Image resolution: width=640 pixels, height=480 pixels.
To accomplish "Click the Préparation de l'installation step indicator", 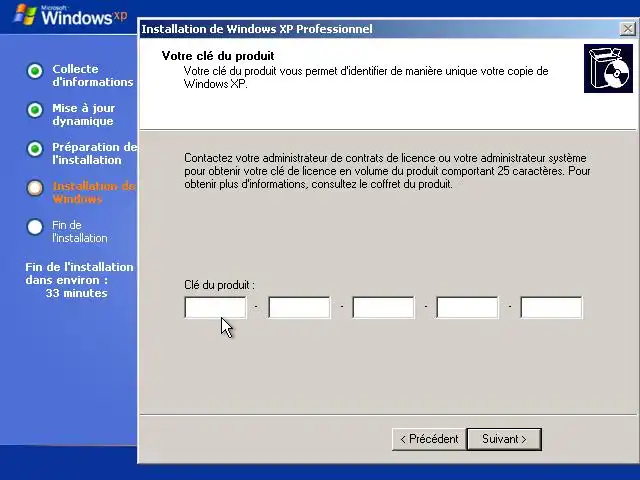I will (x=35, y=149).
